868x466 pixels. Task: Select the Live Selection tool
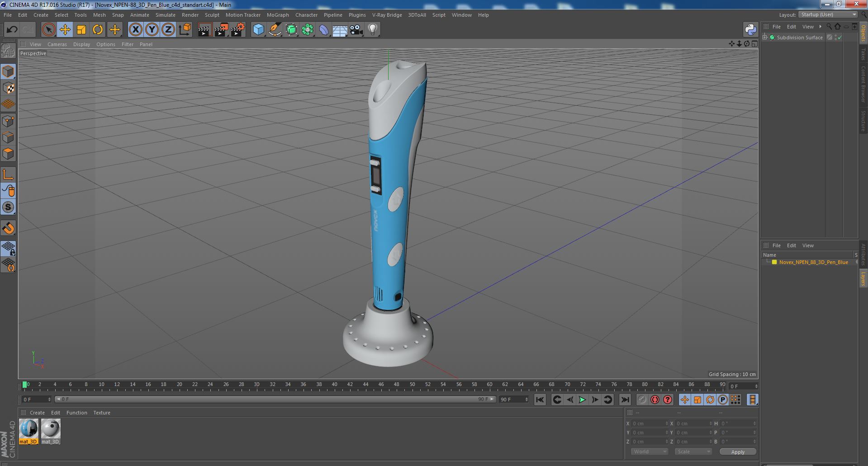pos(48,30)
